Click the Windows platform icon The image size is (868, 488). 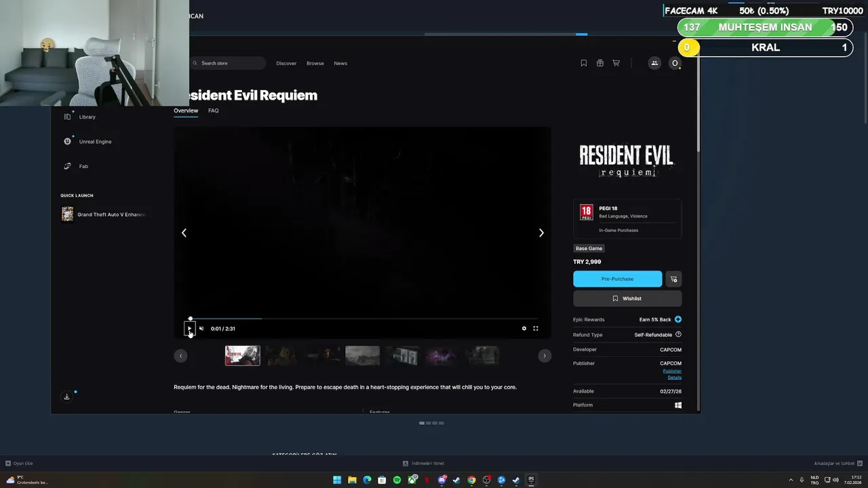point(678,405)
